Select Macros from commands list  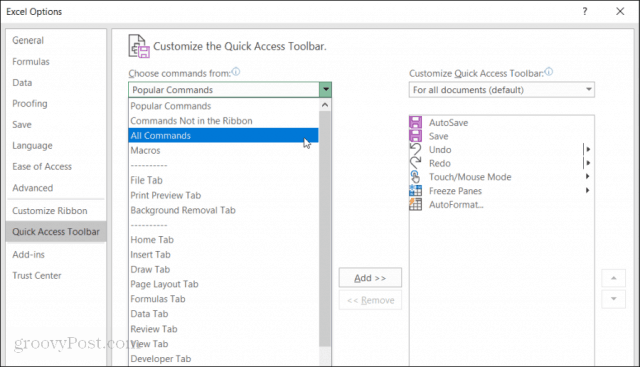223,150
